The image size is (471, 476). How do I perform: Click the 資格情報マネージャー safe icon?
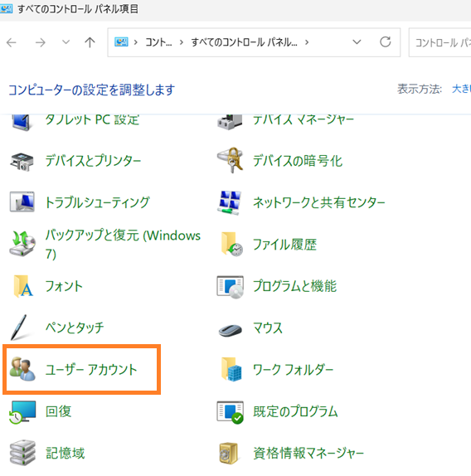(x=228, y=454)
